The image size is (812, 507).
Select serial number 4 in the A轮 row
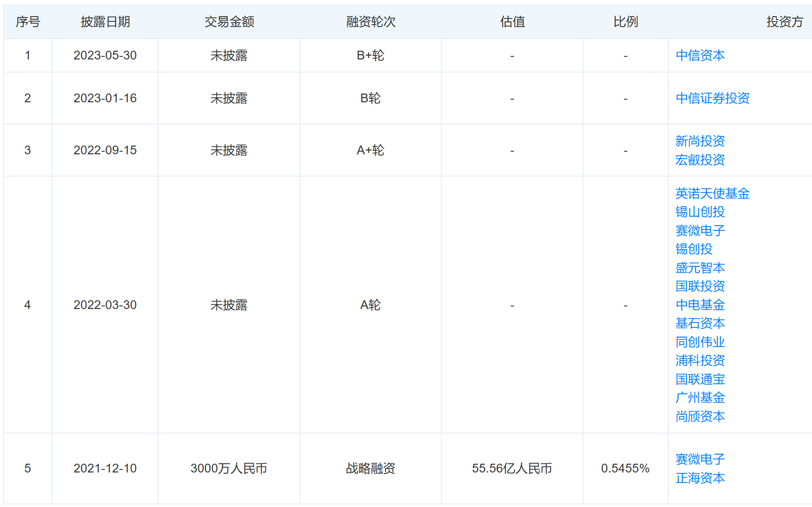tap(28, 305)
